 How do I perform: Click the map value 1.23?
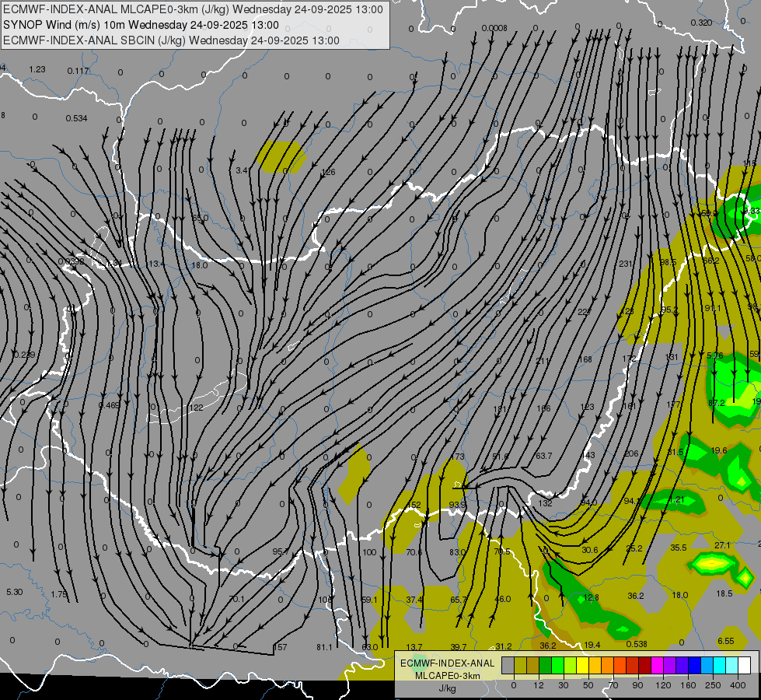37,69
